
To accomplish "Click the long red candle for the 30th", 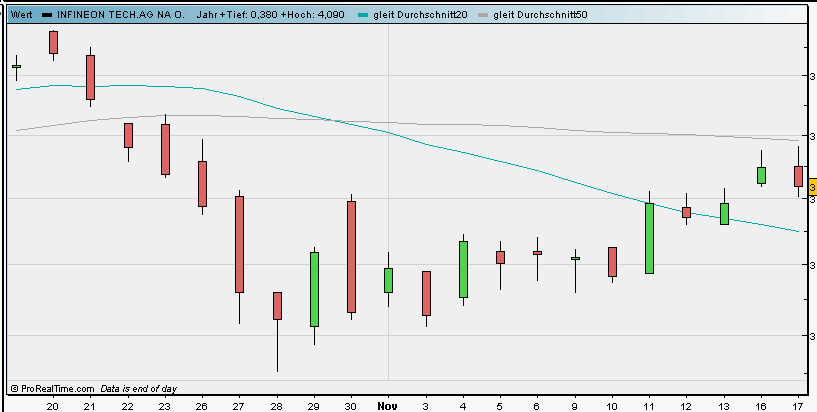I will pos(351,257).
